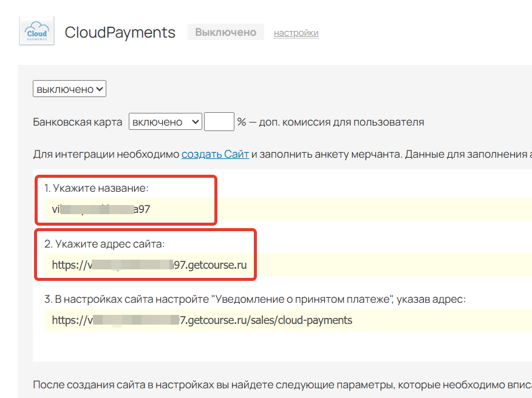532x398 pixels.
Task: Open the Банковская карта включено dropdown
Action: pyautogui.click(x=165, y=122)
